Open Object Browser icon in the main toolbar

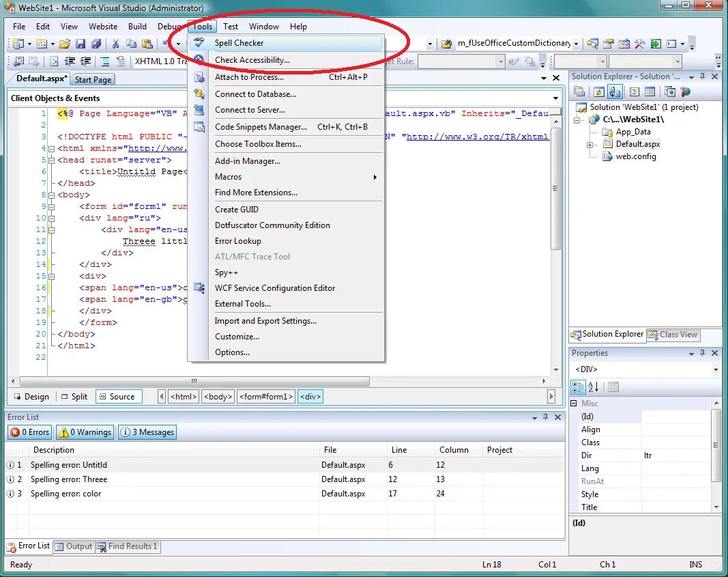point(624,44)
